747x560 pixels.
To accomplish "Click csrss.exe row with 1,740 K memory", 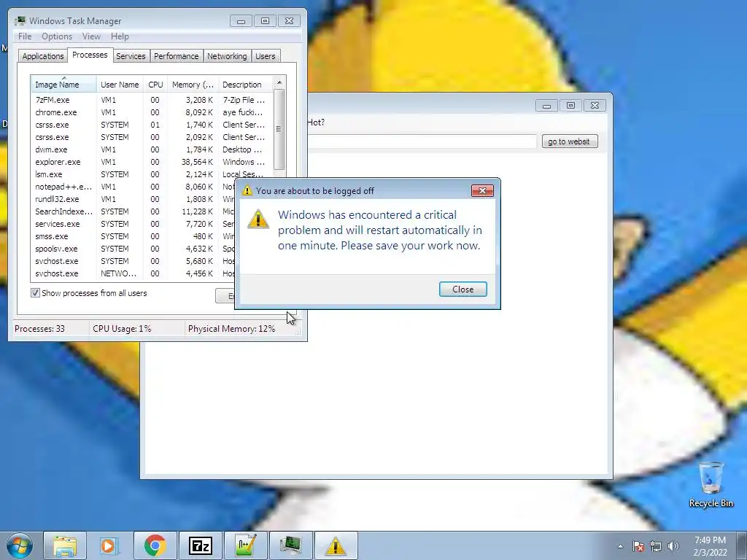I will pyautogui.click(x=152, y=125).
